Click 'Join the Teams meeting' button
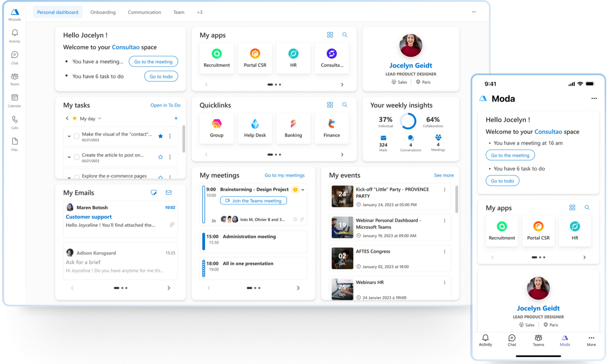 pos(253,201)
